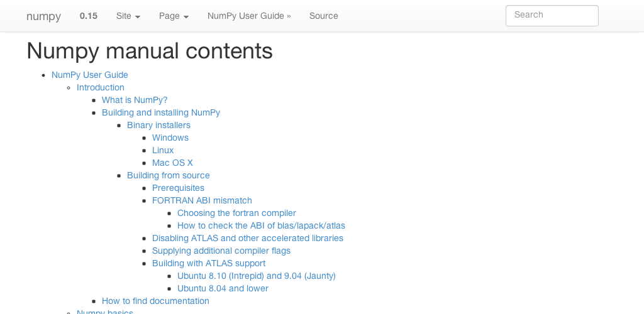Click the numpy brand link

43,16
